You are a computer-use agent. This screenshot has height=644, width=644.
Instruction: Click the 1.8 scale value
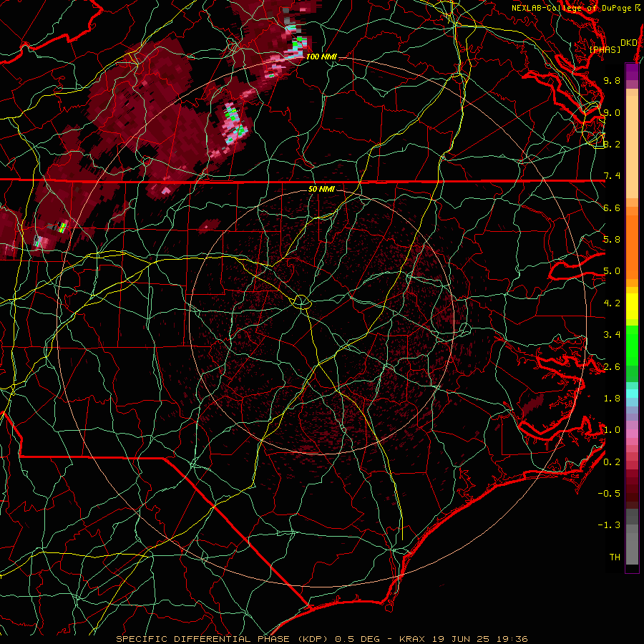click(x=612, y=399)
